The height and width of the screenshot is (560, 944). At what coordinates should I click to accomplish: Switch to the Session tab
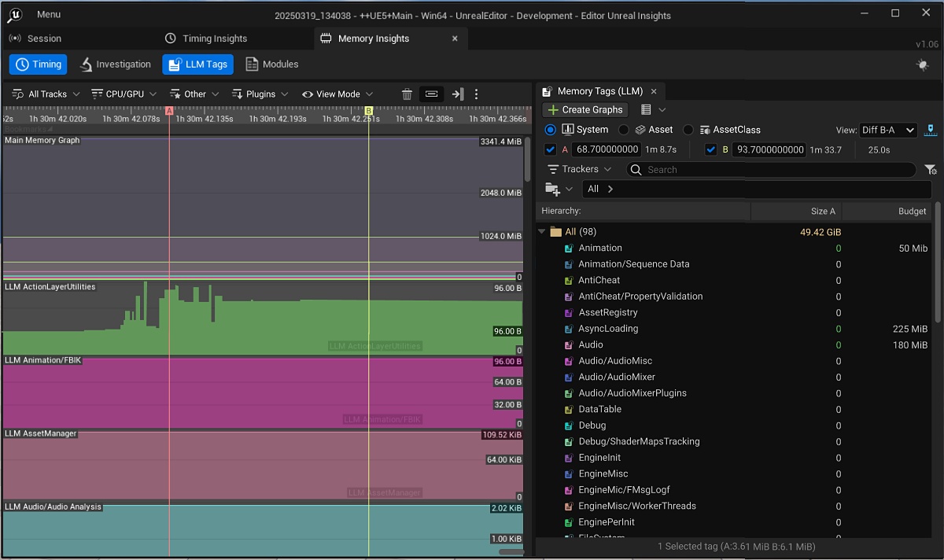click(x=35, y=39)
